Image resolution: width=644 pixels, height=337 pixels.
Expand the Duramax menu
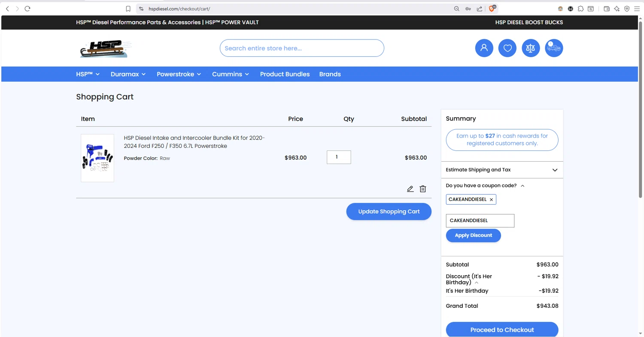[128, 74]
